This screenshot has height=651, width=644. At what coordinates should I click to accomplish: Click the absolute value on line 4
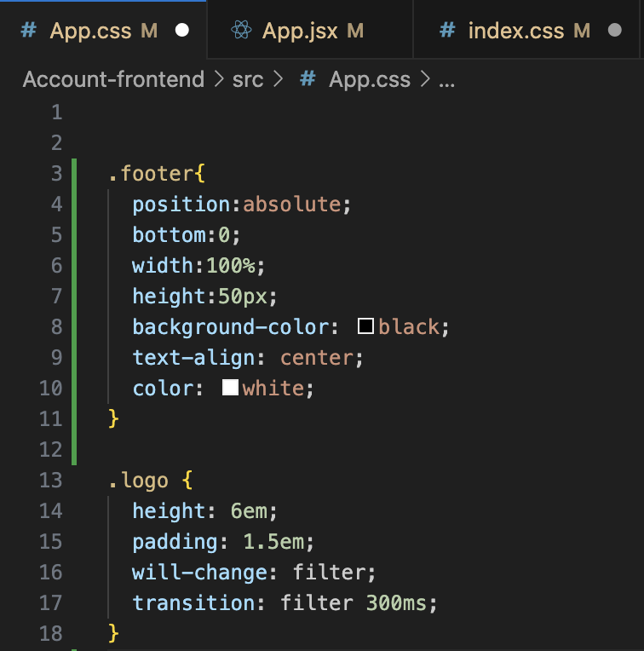tap(292, 205)
